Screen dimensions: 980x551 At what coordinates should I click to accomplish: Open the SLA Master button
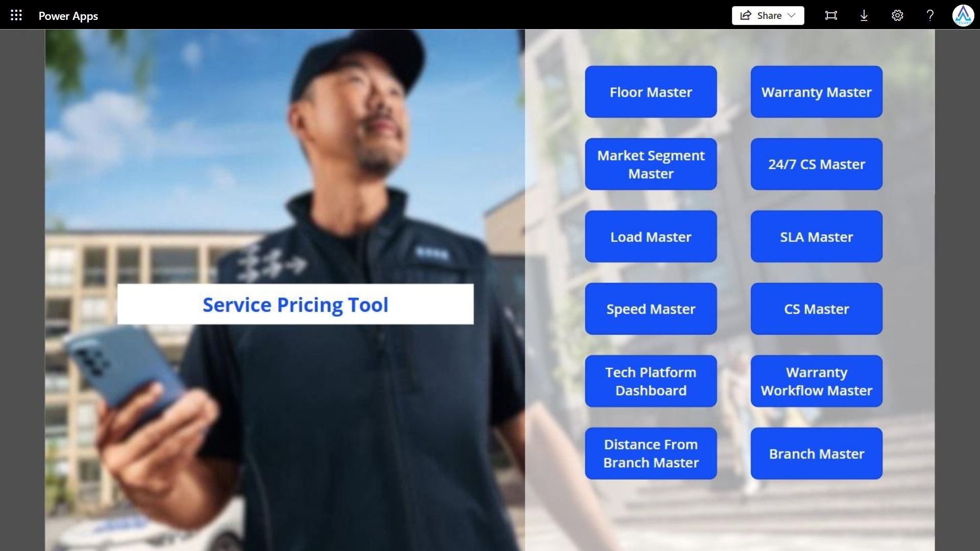(x=816, y=237)
